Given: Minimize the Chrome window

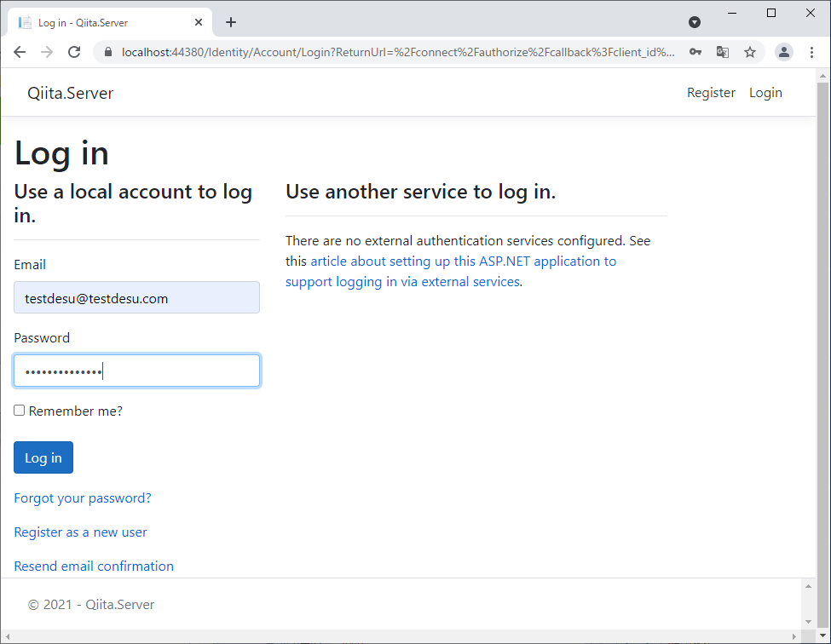Looking at the screenshot, I should [x=732, y=14].
